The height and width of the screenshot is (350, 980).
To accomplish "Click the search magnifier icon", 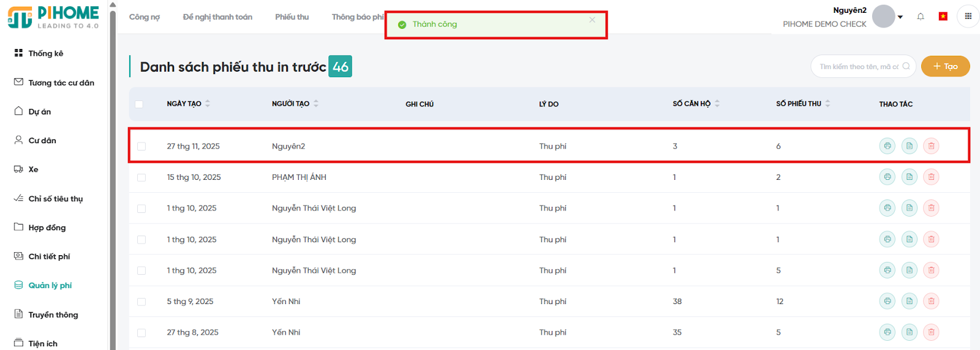I will coord(906,66).
